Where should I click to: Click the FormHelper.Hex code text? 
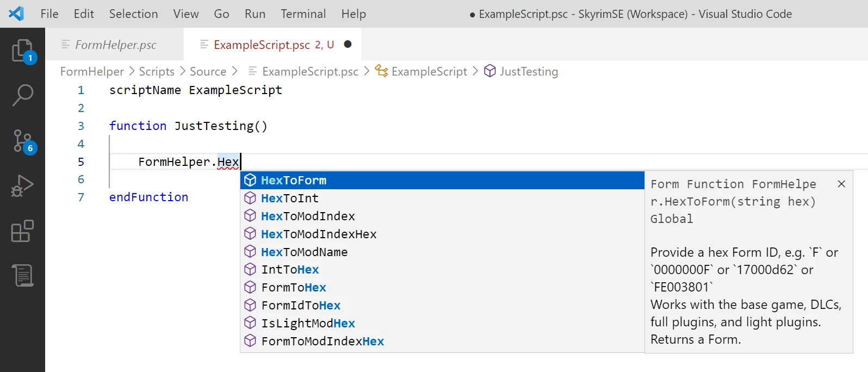tap(189, 162)
